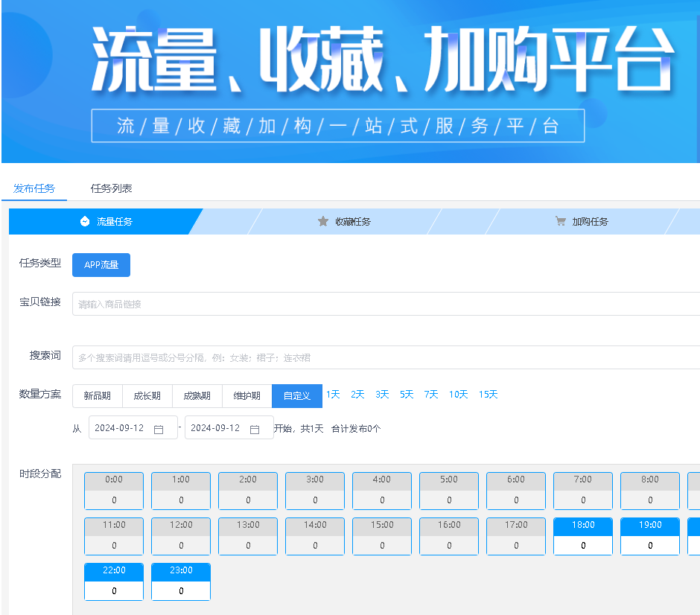Click the 10天 duration link
Screen dimensions: 700x615
tap(459, 395)
